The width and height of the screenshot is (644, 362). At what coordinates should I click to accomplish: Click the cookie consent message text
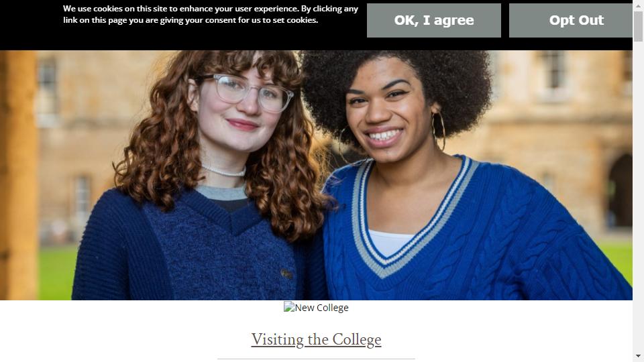(x=211, y=14)
